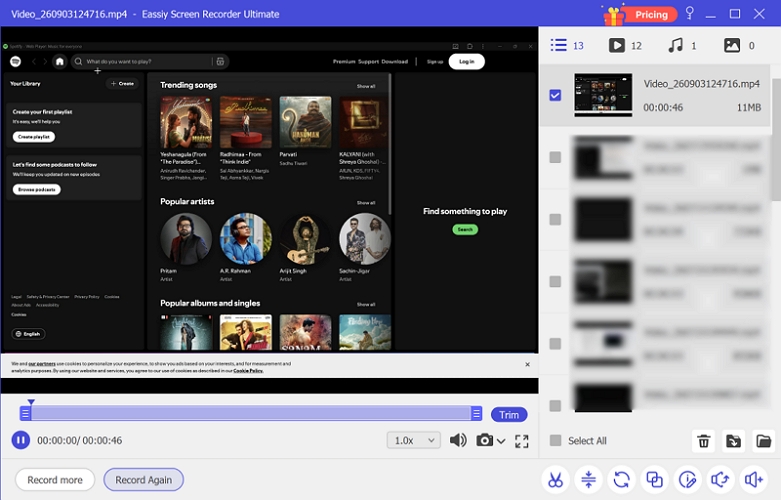Viewport: 781px width, 500px height.
Task: Check the fourth recording's checkbox in list
Action: [555, 282]
